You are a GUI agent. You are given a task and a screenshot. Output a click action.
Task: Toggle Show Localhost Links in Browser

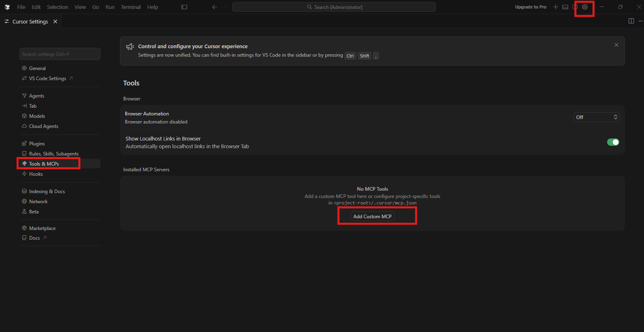coord(613,142)
